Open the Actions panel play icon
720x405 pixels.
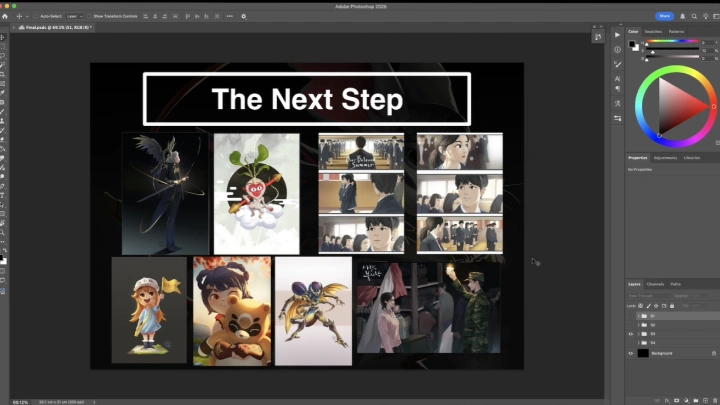(x=618, y=35)
